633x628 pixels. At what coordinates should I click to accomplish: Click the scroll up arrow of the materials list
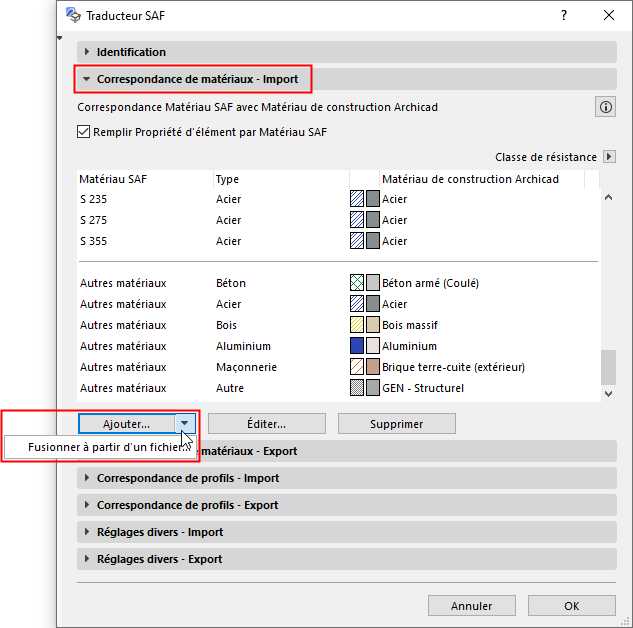(x=609, y=197)
